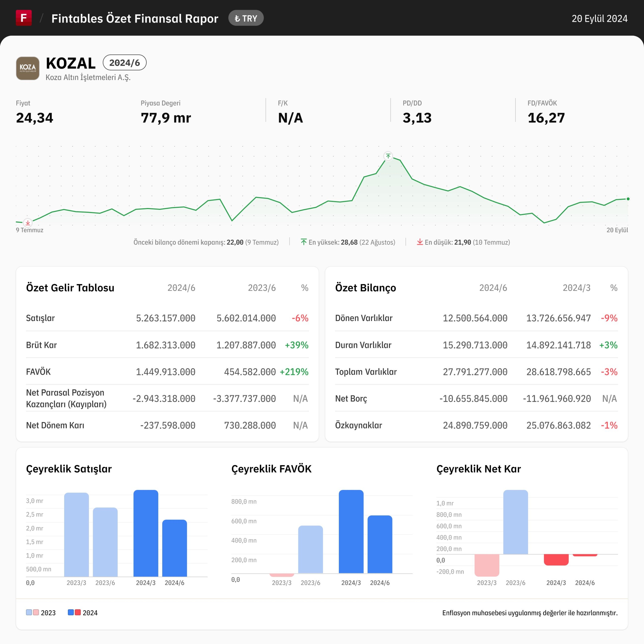Click the 2024/3 bar in Çeyreklik Satışlar
Image resolution: width=644 pixels, height=644 pixels.
tap(146, 533)
